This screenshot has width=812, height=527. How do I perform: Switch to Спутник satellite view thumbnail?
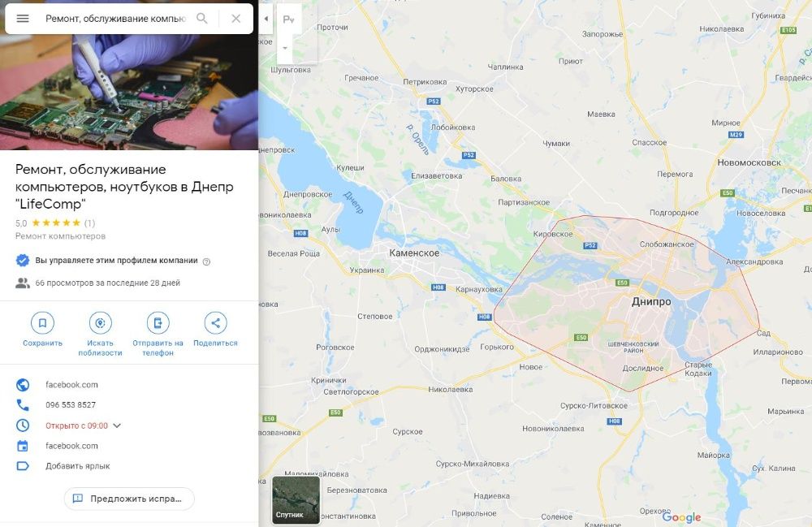click(296, 500)
